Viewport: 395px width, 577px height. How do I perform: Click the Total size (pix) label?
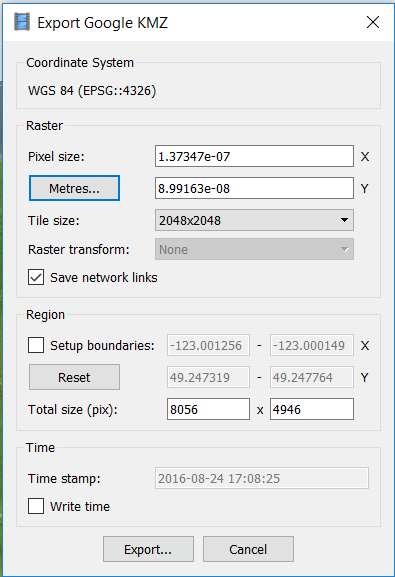(x=73, y=410)
